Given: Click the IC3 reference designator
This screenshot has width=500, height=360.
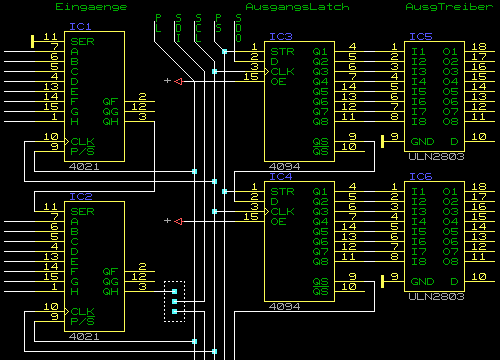Looking at the screenshot, I should pos(281,36).
